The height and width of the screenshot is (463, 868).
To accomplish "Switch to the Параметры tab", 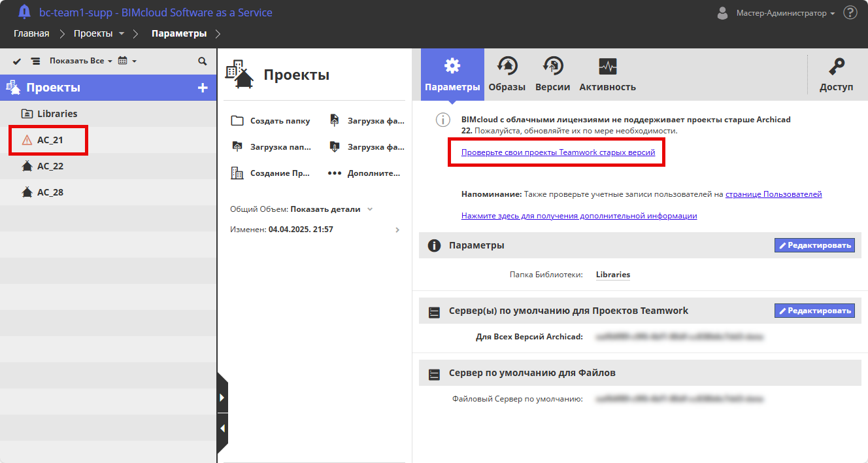I will [x=452, y=75].
